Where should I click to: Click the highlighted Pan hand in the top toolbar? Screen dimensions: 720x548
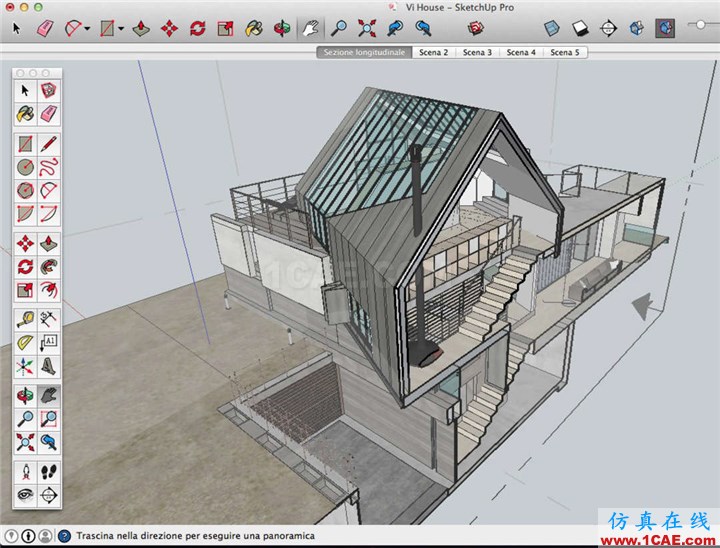(x=310, y=28)
